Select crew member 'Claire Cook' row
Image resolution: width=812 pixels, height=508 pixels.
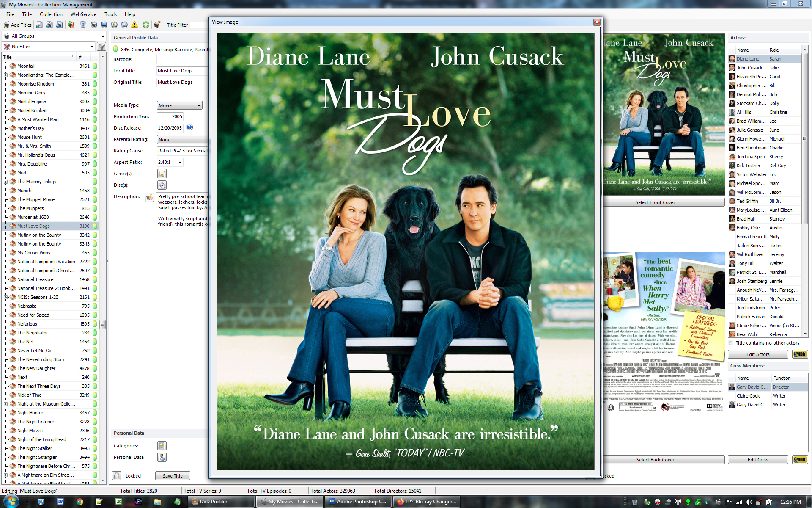coord(768,396)
